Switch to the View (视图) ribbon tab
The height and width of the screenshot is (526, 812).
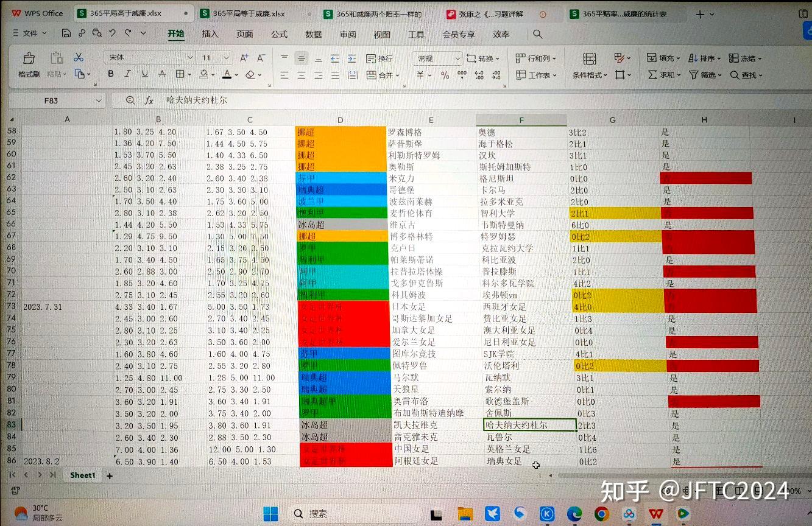pos(382,34)
